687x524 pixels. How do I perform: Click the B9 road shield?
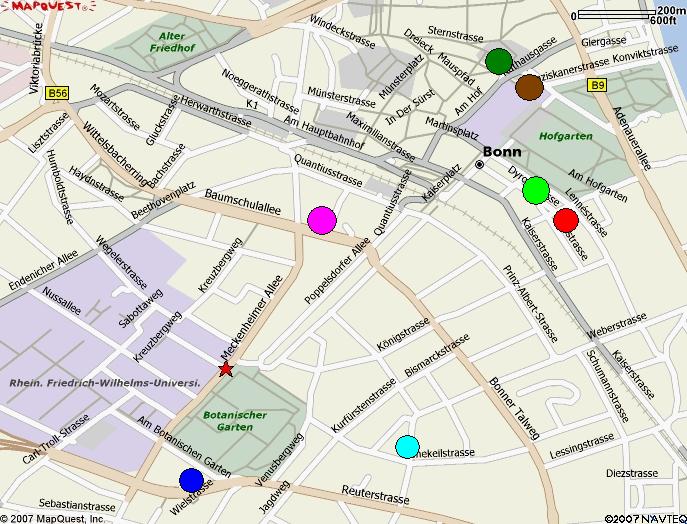598,86
